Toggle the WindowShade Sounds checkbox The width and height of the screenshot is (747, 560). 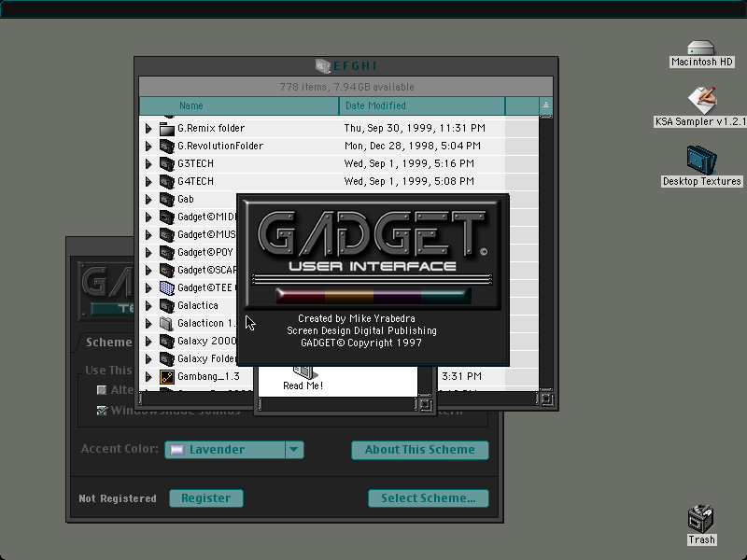(x=102, y=410)
